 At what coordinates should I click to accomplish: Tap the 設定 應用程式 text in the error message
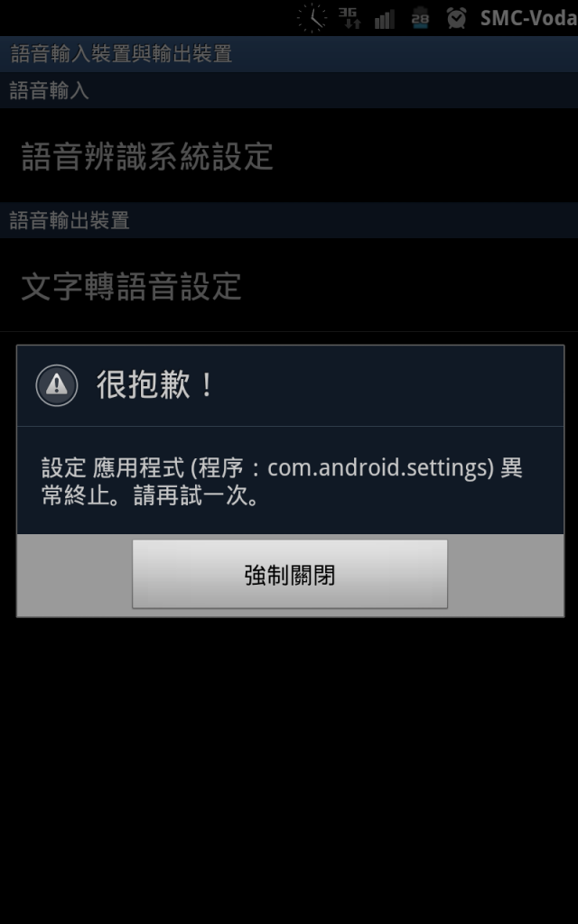click(x=115, y=468)
